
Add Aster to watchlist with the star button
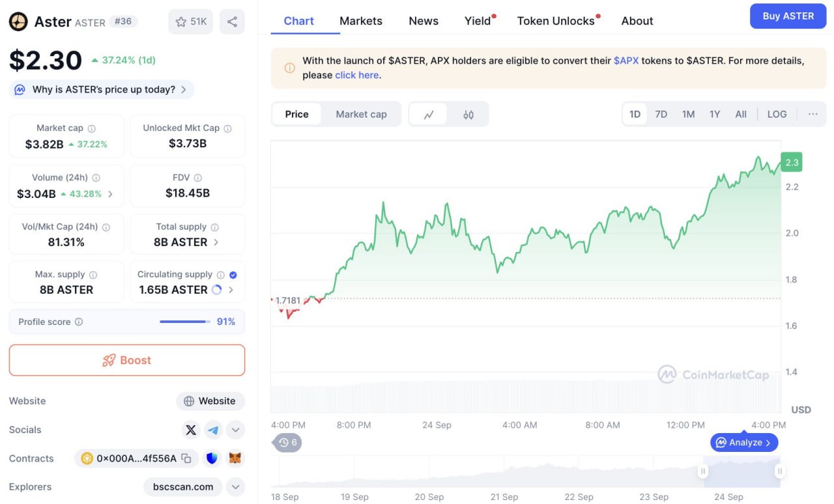click(190, 21)
